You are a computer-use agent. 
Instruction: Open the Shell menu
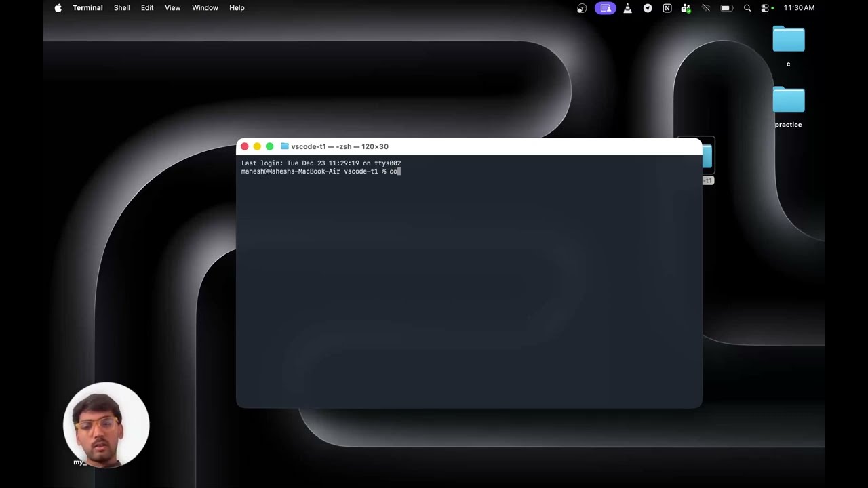121,8
